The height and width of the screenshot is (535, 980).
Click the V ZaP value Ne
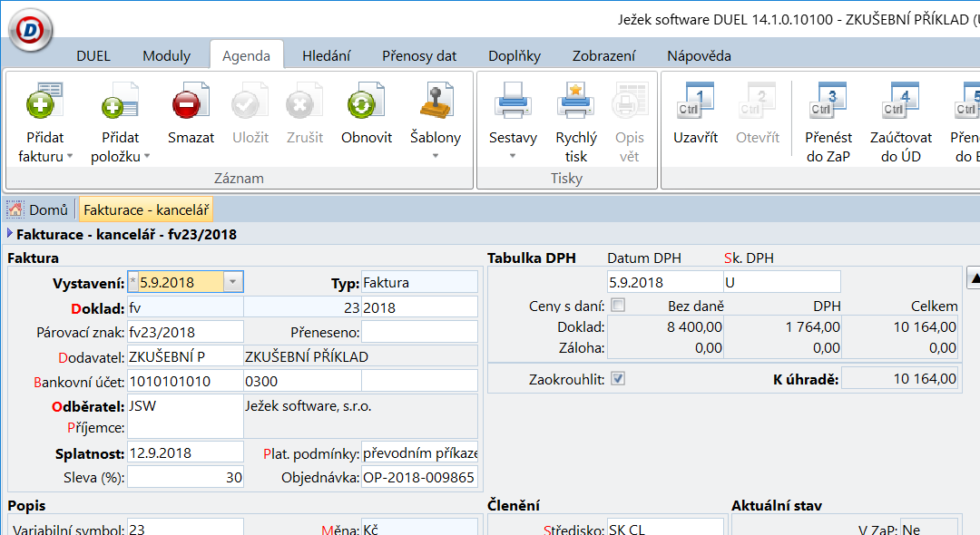pos(929,528)
